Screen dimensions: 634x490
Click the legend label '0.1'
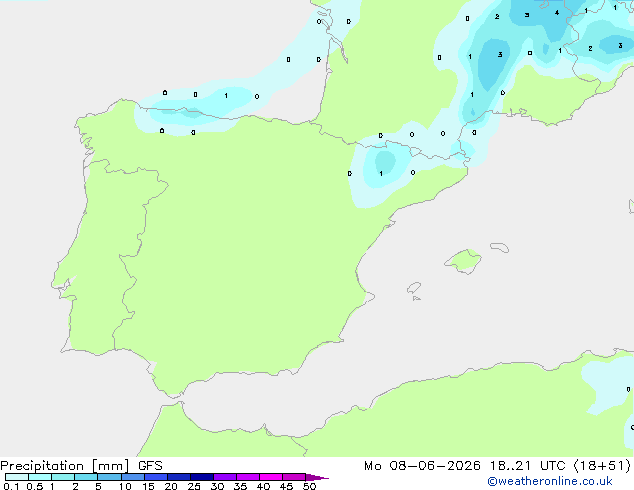click(x=11, y=486)
